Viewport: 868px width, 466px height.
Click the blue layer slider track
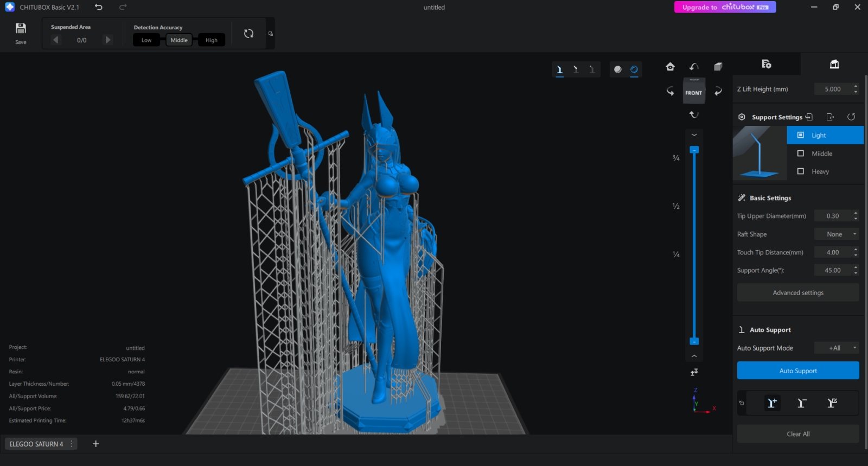[694, 245]
